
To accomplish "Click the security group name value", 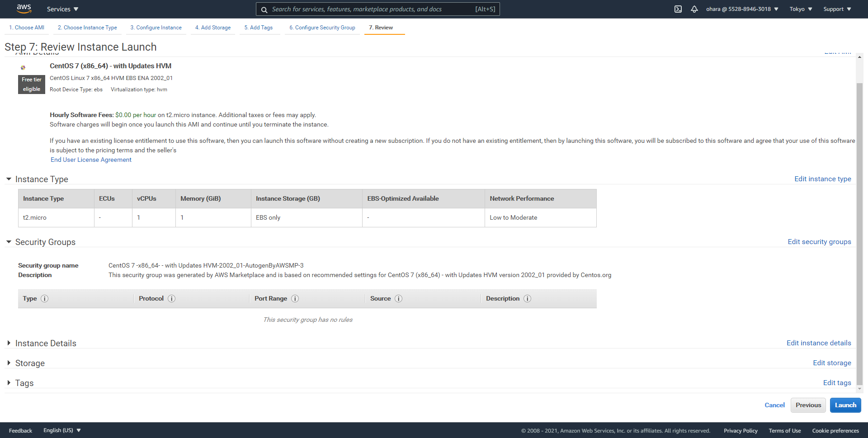I will tap(206, 265).
